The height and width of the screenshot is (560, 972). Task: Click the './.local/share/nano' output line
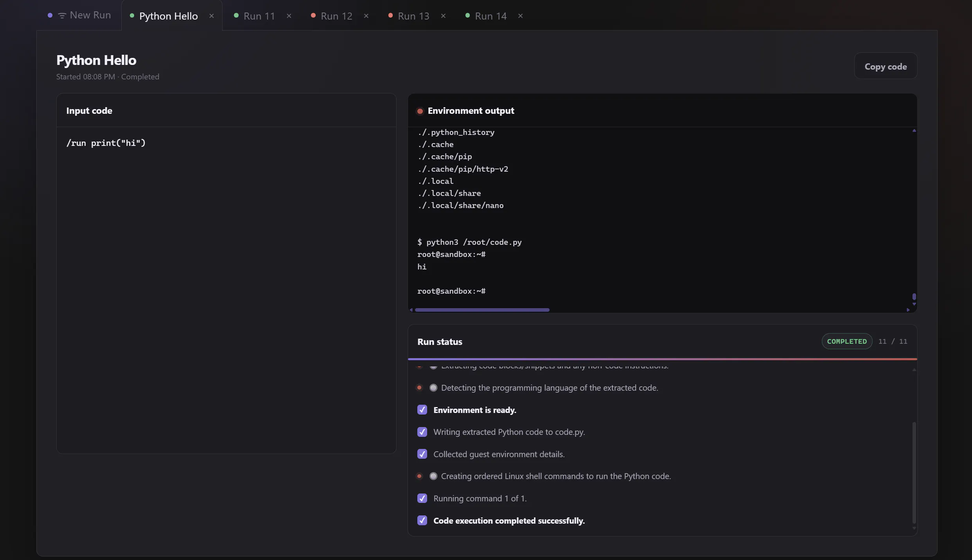460,206
